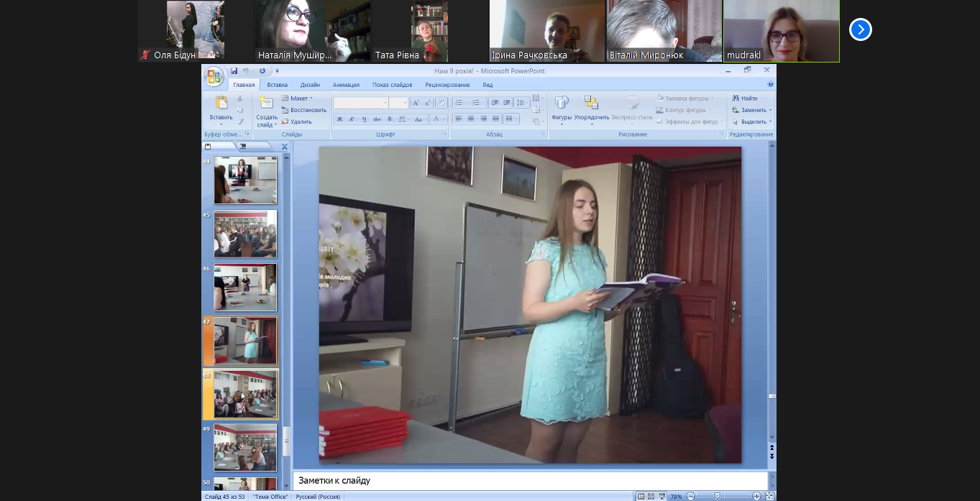Zoom out with the minus button

point(691,496)
